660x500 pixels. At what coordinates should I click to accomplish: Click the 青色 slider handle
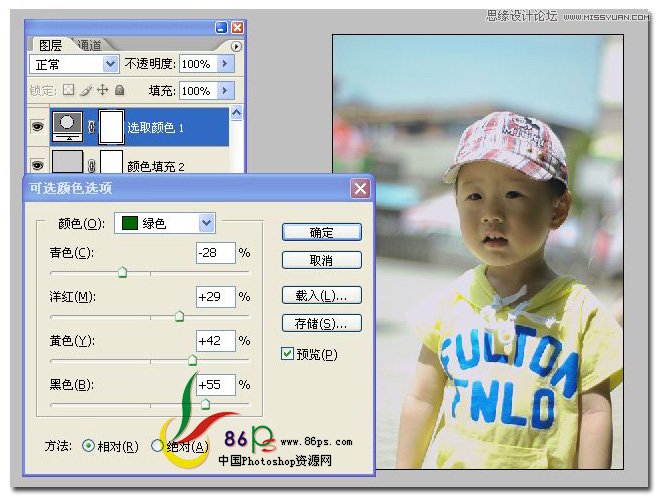(x=122, y=272)
